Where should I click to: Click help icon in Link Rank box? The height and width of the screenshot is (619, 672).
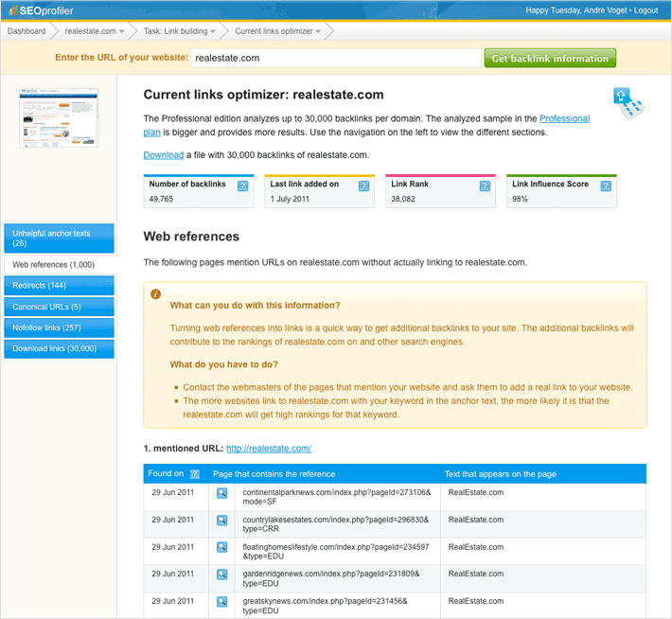point(485,186)
